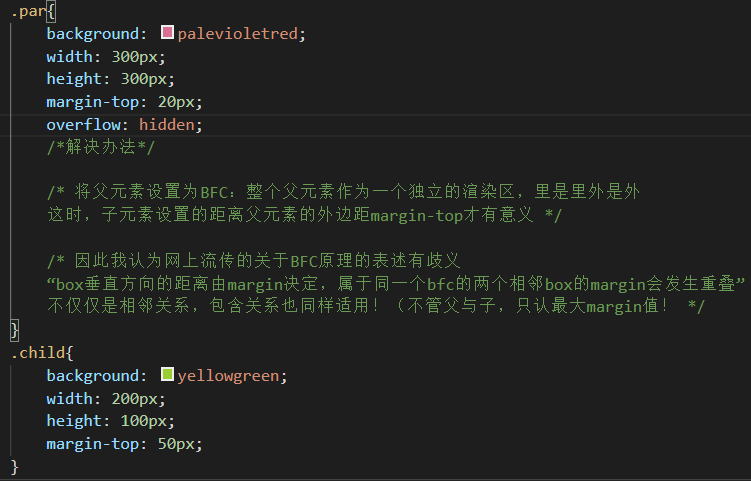Open the yellowgreen color picker swatch

(167, 376)
